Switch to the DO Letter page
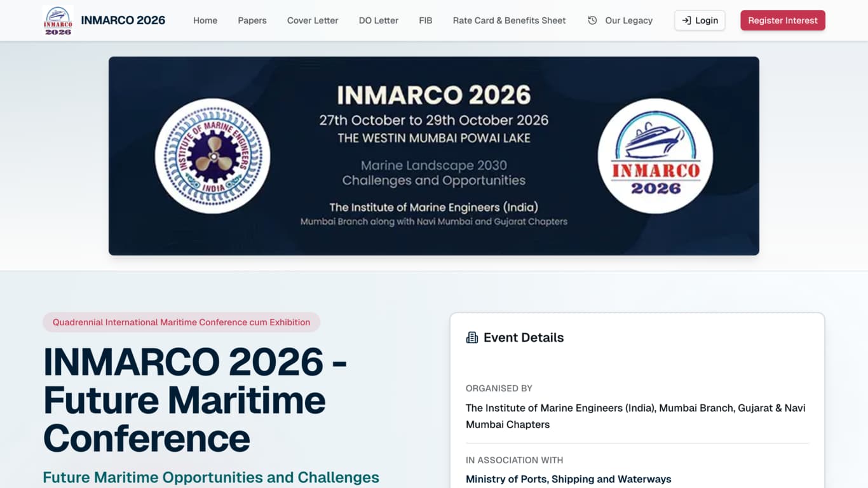Image resolution: width=868 pixels, height=488 pixels. (378, 20)
